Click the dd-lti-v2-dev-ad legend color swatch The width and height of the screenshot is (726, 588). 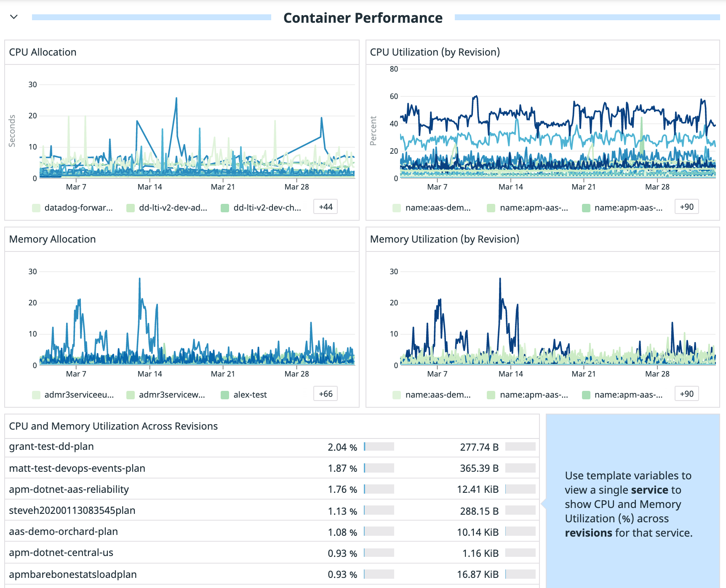(131, 207)
